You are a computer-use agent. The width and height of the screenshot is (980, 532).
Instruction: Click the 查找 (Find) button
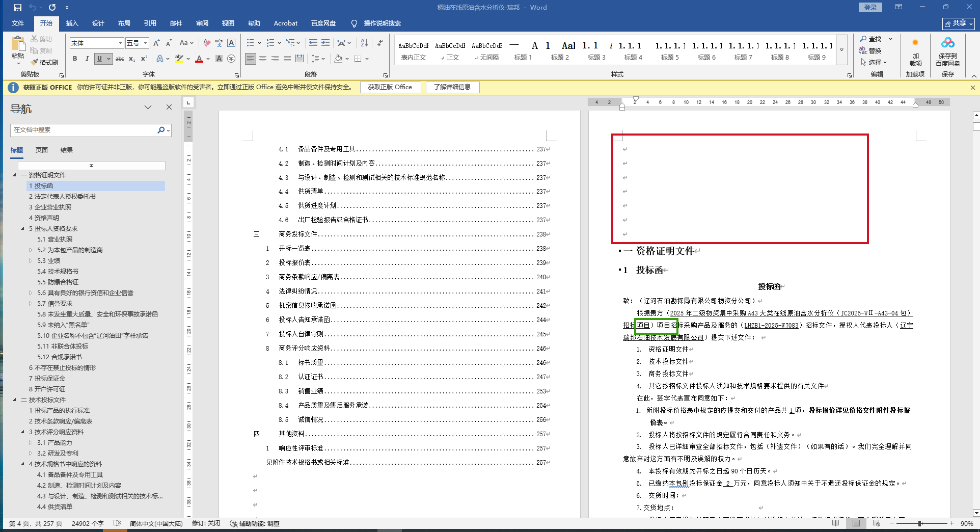coord(871,39)
